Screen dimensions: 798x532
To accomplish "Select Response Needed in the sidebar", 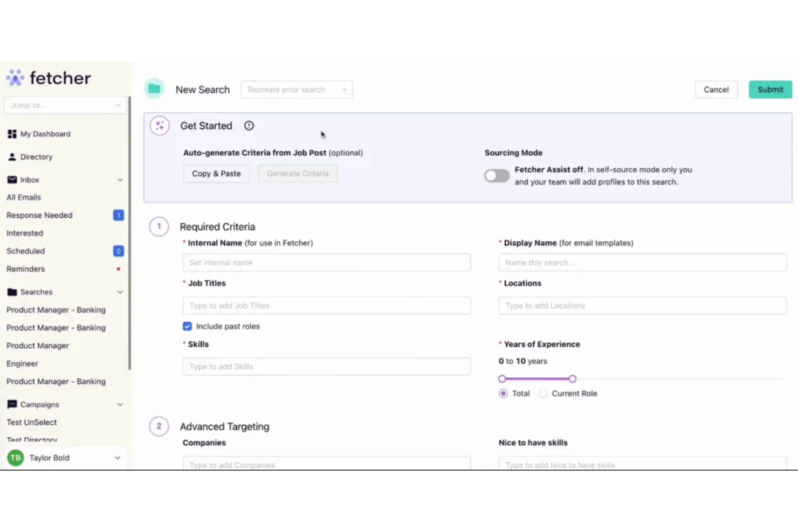I will coord(39,215).
